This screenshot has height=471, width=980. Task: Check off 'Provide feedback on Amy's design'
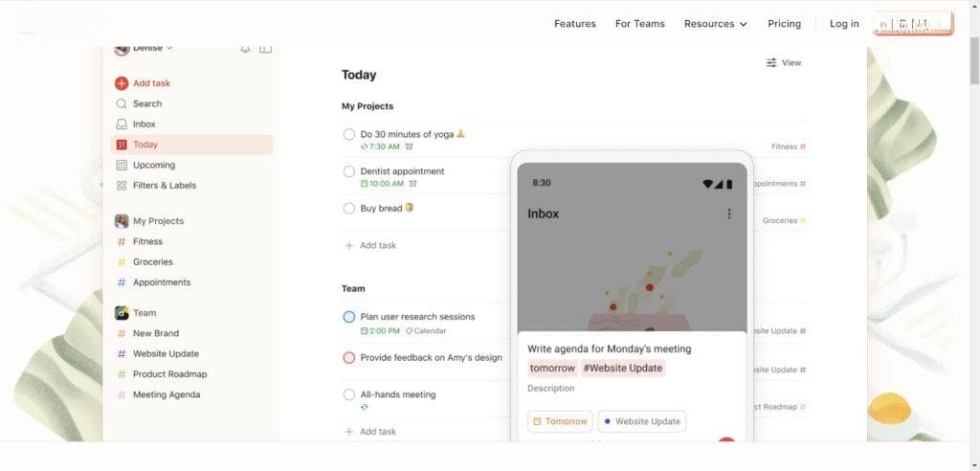[348, 358]
